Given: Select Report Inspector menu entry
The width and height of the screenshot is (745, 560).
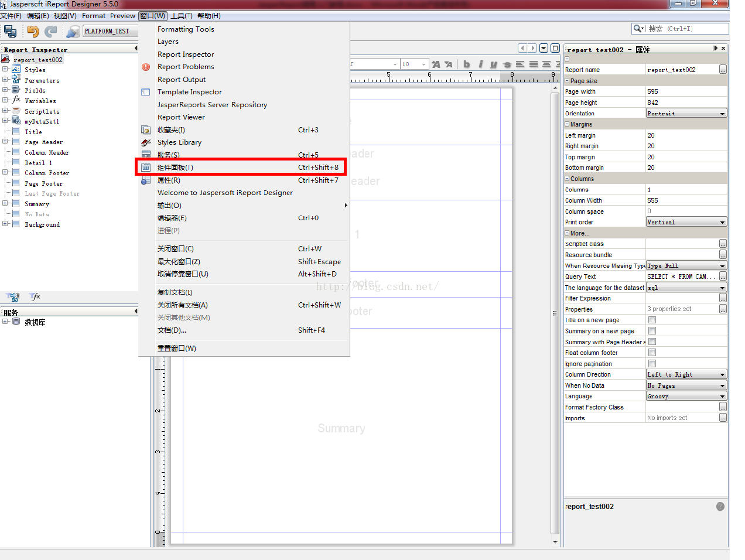Looking at the screenshot, I should click(186, 54).
